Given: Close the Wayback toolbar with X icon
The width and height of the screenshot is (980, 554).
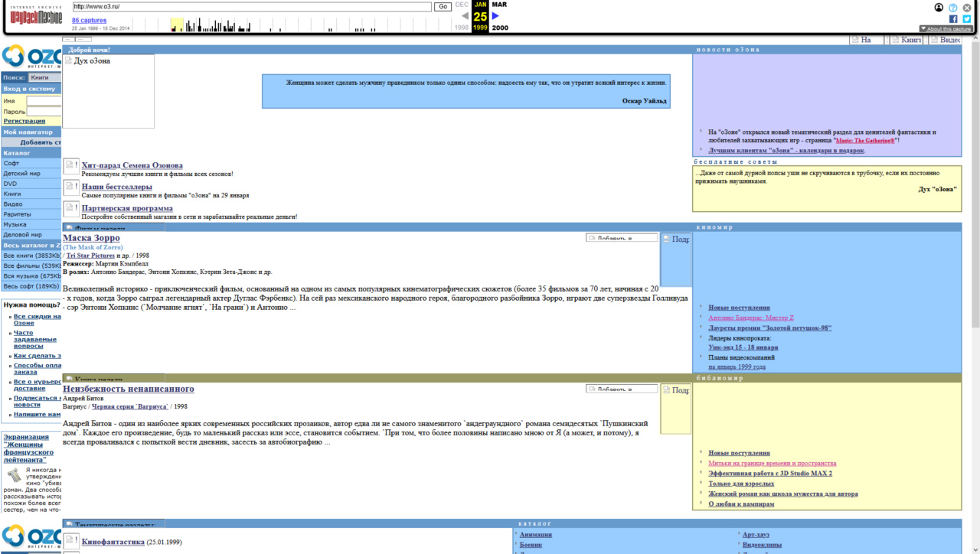Looking at the screenshot, I should pyautogui.click(x=967, y=8).
